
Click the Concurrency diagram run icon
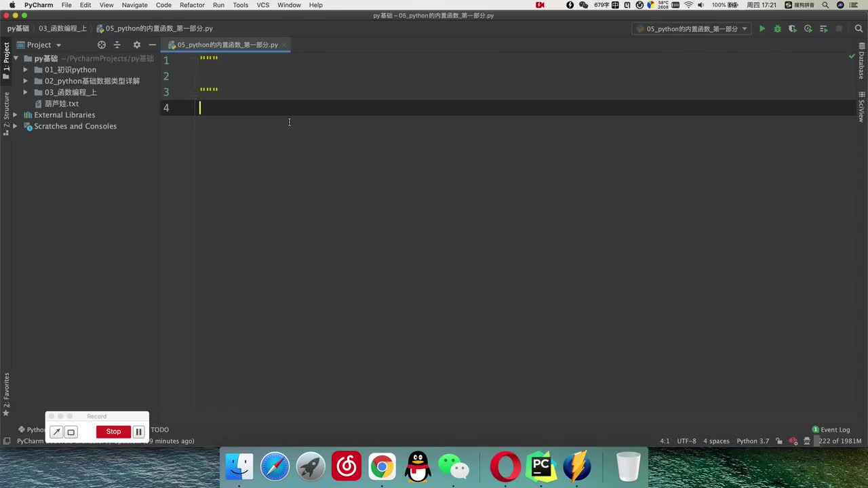click(824, 28)
